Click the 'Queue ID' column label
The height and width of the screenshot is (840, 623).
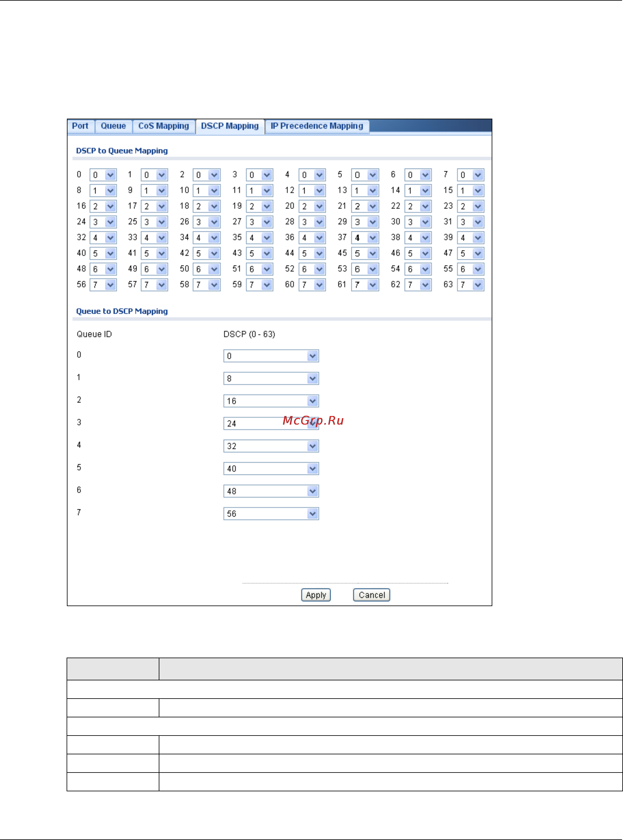click(x=94, y=334)
